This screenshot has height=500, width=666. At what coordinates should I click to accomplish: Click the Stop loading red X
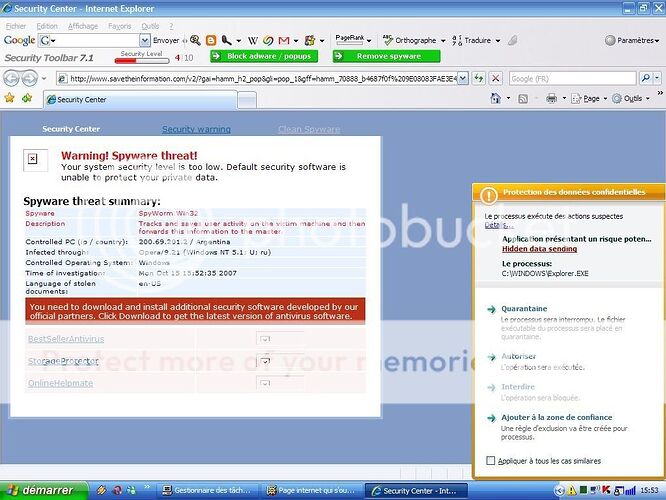[495, 77]
